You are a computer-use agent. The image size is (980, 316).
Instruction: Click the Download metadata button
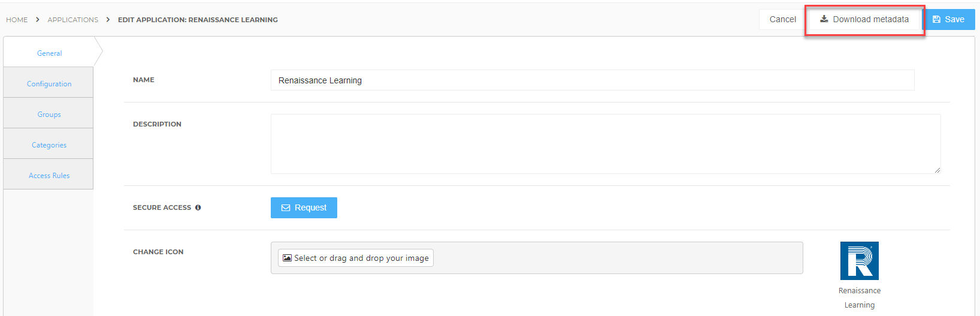[x=864, y=19]
